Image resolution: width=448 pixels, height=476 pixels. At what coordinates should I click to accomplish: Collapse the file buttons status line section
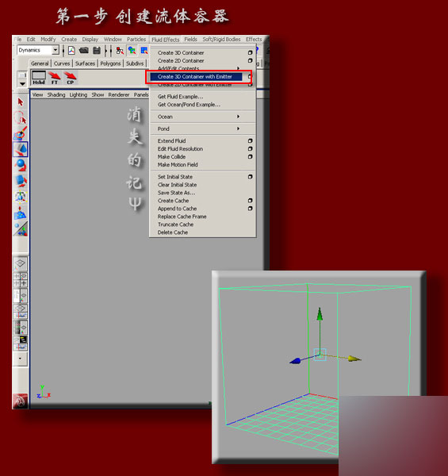(x=63, y=51)
